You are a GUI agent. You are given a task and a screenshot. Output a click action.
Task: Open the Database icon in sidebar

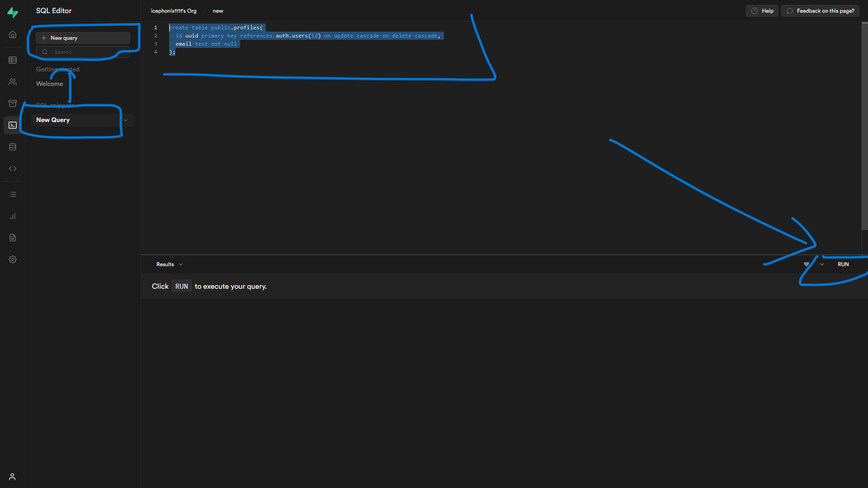13,147
